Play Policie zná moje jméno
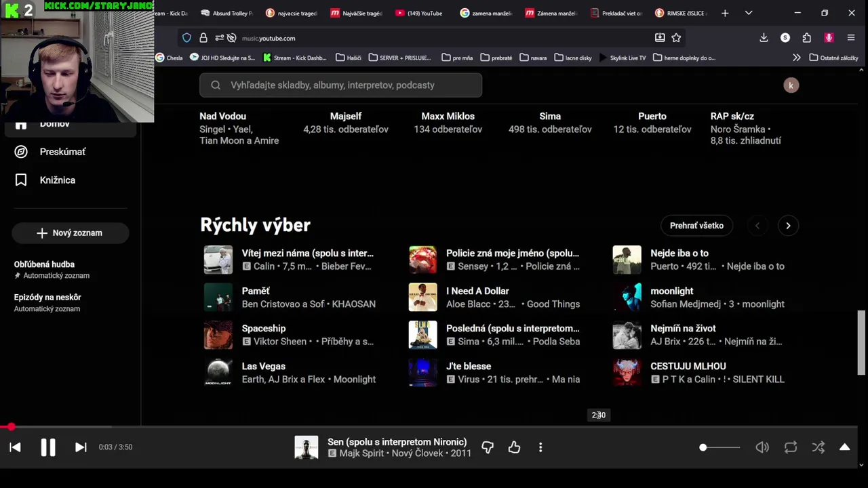 (x=513, y=253)
